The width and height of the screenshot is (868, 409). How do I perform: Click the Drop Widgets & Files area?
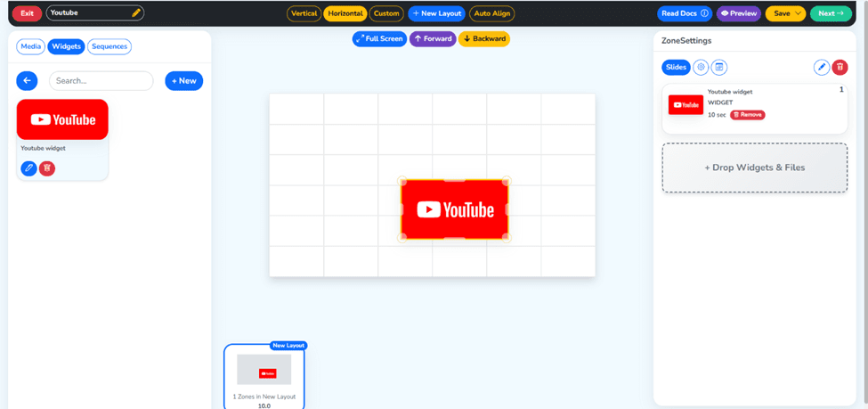(755, 168)
